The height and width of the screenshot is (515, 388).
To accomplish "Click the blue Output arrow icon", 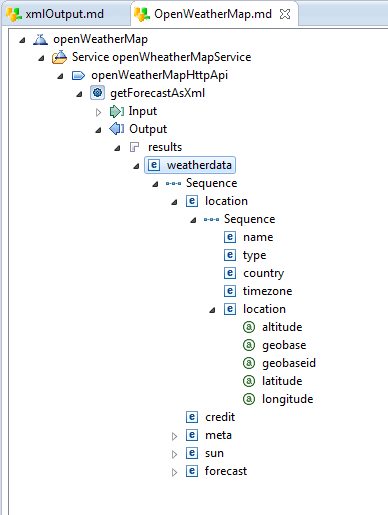I will (117, 129).
